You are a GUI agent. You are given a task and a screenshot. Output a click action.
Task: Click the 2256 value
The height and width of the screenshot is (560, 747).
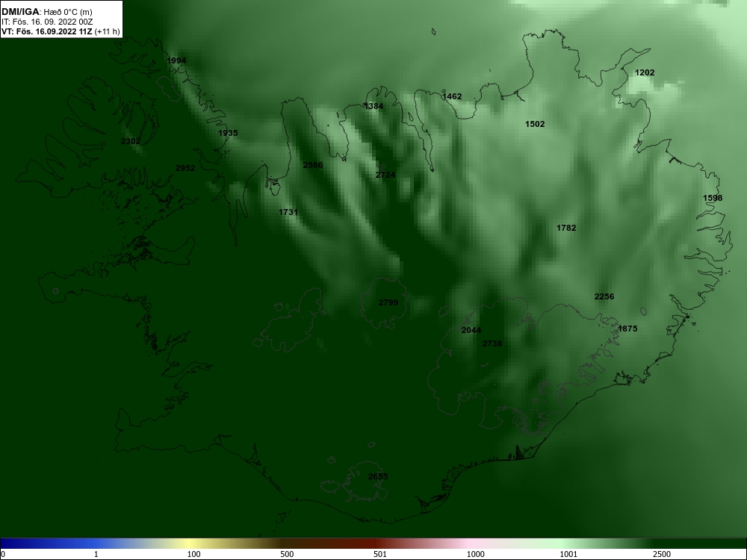point(604,296)
